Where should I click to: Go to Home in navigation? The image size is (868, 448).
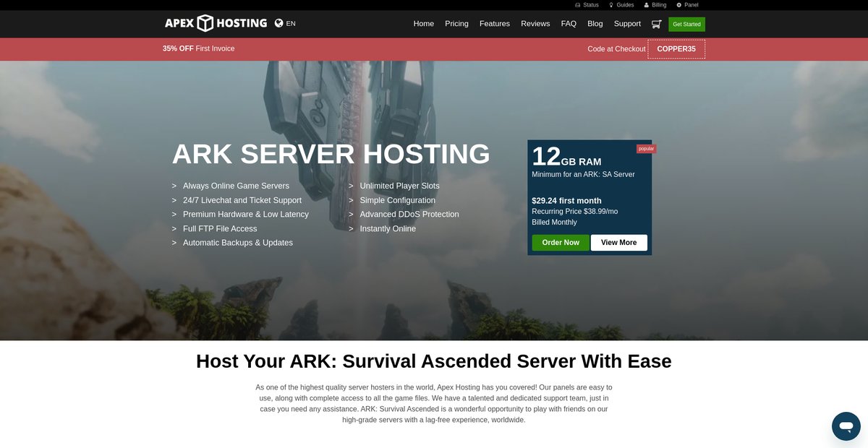424,24
